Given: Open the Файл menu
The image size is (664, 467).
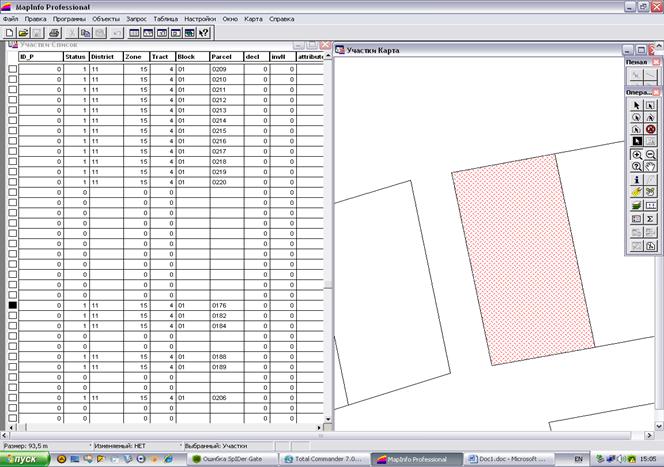Looking at the screenshot, I should point(11,18).
